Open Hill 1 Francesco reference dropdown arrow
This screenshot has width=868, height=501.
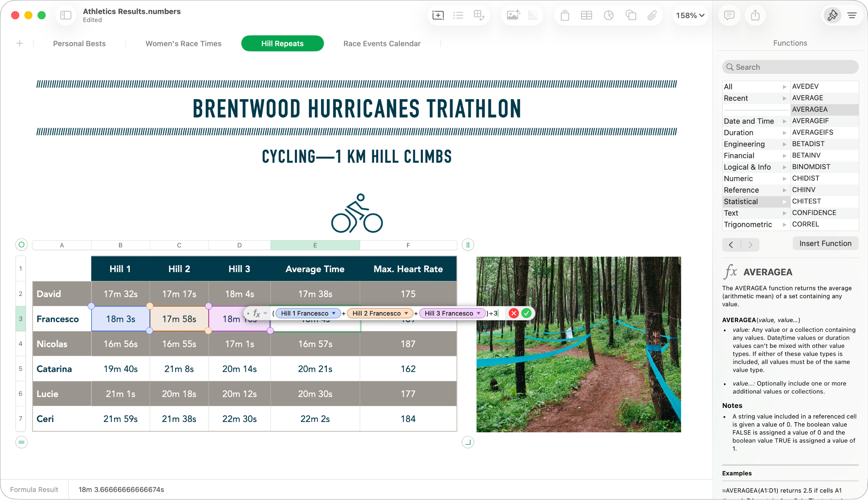(334, 313)
